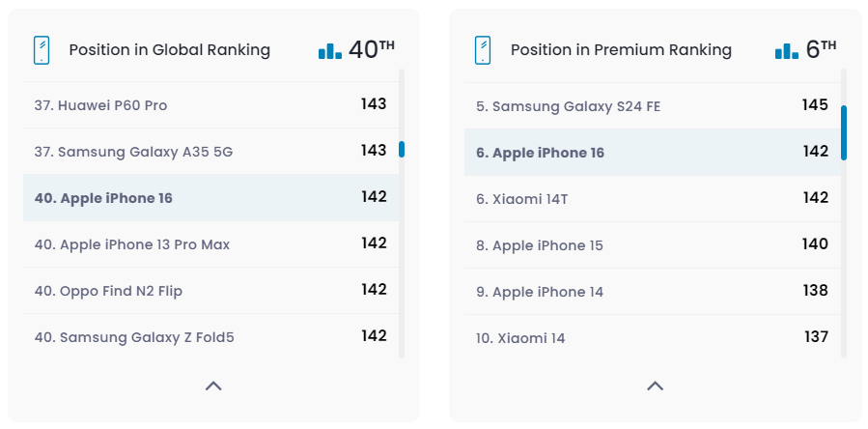This screenshot has width=868, height=429.
Task: Collapse the Global Ranking list with chevron
Action: [x=213, y=386]
